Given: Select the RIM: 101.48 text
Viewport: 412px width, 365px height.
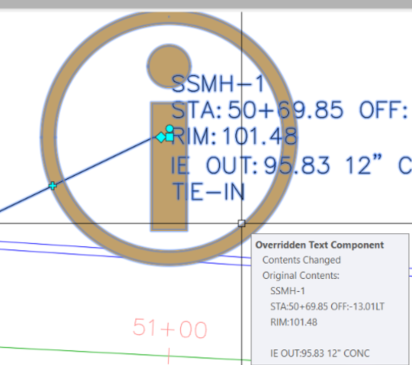Looking at the screenshot, I should (235, 137).
